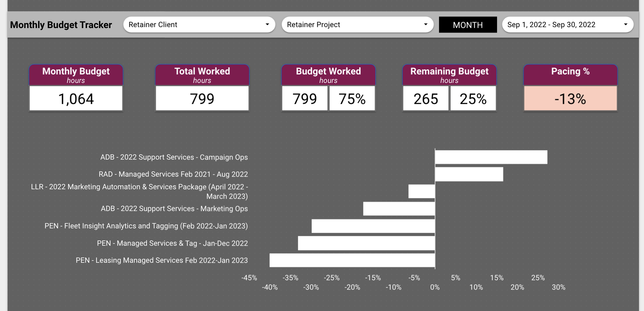
Task: Open the Retainer Client dropdown
Action: coord(199,25)
